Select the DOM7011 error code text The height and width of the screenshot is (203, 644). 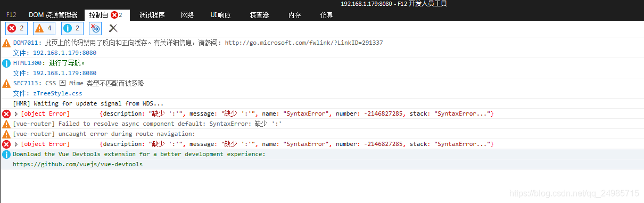tap(27, 43)
